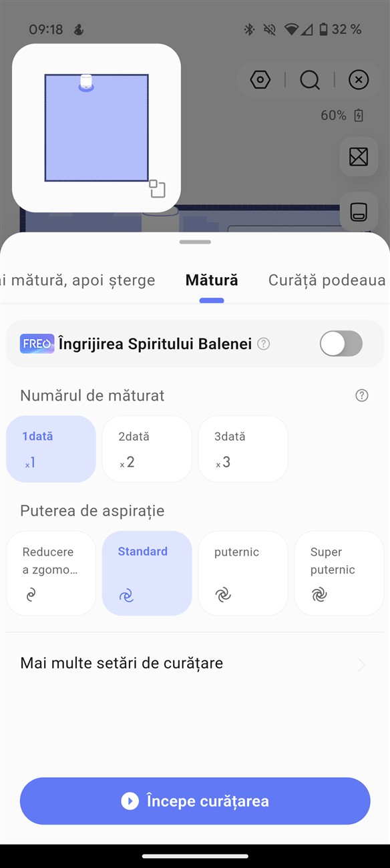
Task: Tap the circled X close icon
Action: click(359, 81)
